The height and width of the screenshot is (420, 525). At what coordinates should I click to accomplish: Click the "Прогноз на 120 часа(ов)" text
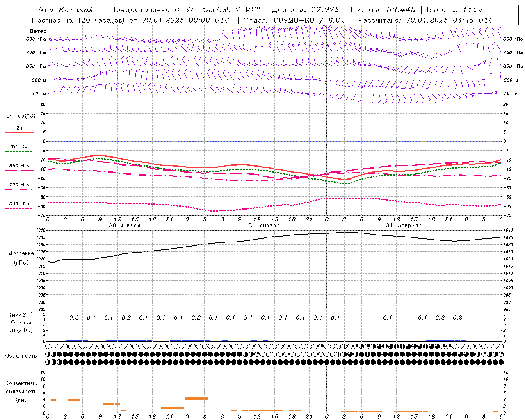click(78, 20)
